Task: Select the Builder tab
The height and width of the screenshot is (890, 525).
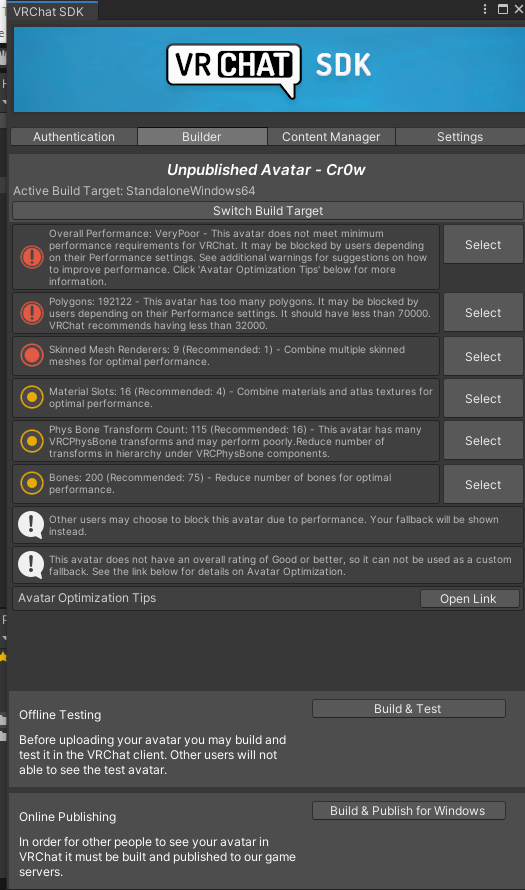Action: pos(201,137)
